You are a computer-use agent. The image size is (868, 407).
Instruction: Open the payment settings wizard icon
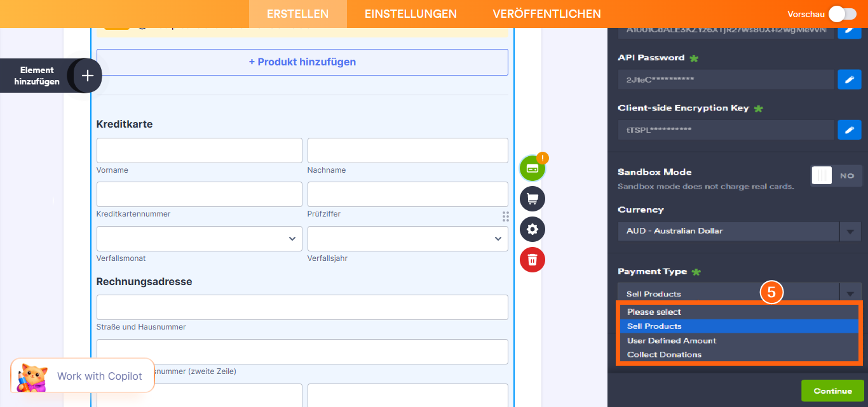click(532, 168)
